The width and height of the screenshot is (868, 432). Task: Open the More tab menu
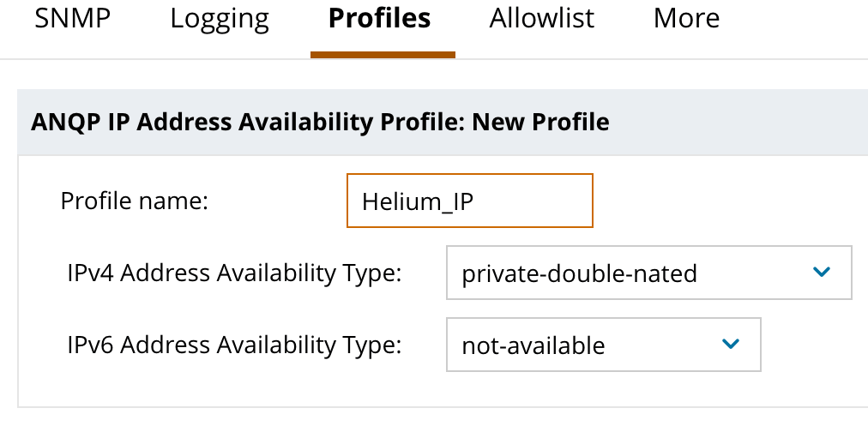[x=686, y=19]
